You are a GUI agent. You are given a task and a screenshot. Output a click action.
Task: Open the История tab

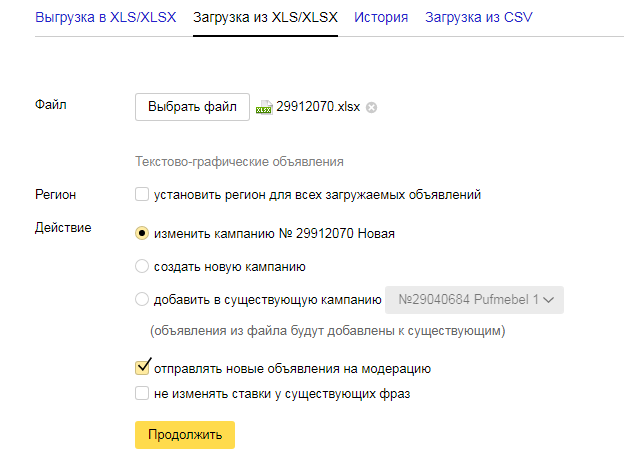[x=380, y=18]
